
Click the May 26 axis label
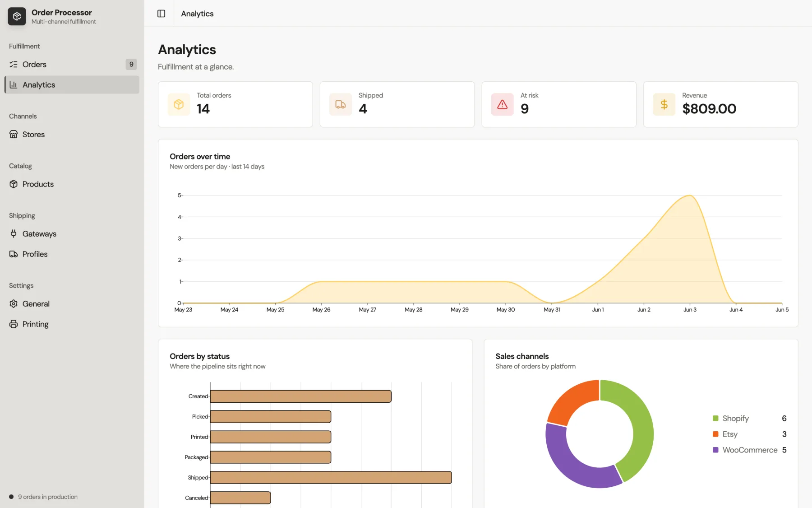tap(321, 310)
